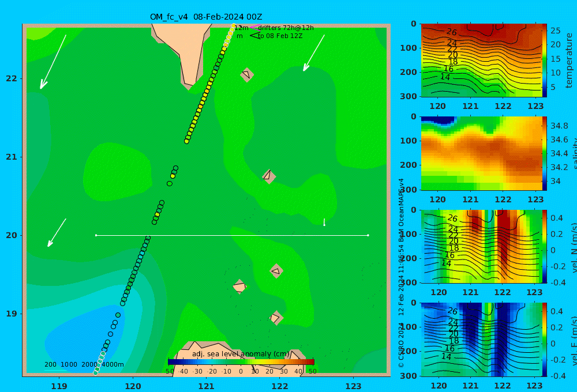This screenshot has width=577, height=392.
Task: Click the 'vel. N (m/s)' axis label
Action: [x=575, y=247]
